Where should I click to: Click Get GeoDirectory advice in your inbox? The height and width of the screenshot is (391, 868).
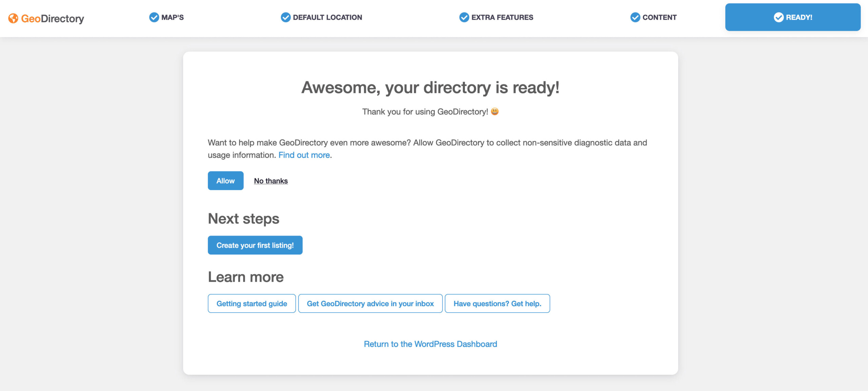(370, 303)
